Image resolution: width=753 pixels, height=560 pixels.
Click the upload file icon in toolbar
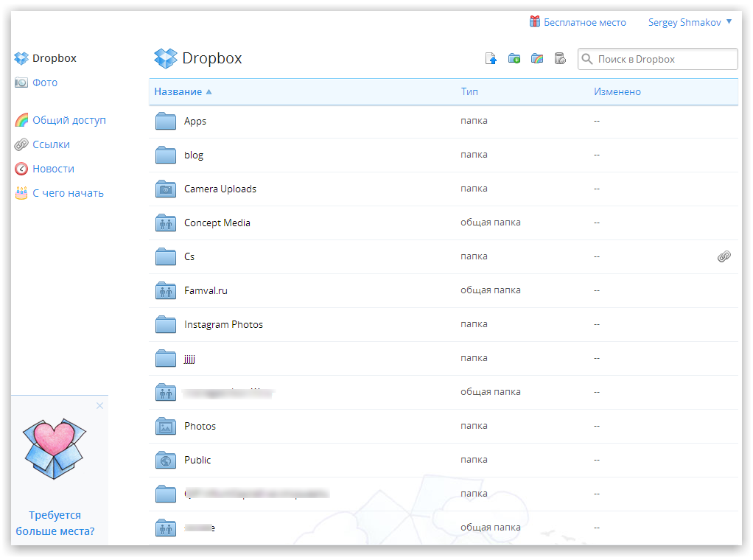[491, 59]
